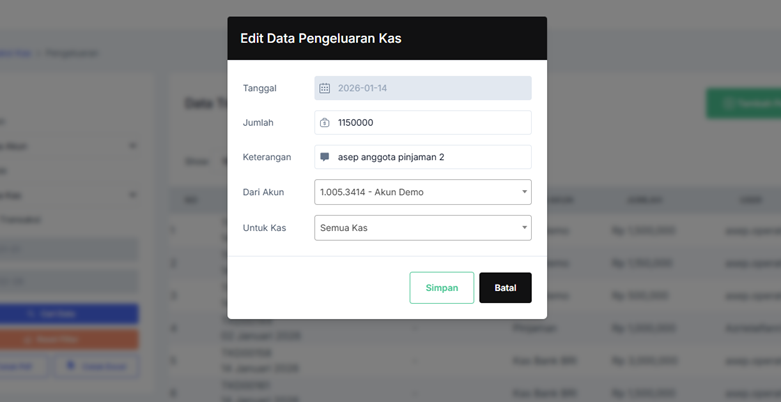This screenshot has height=402, width=781.
Task: Click the calendar icon in Tanggal field
Action: [324, 88]
